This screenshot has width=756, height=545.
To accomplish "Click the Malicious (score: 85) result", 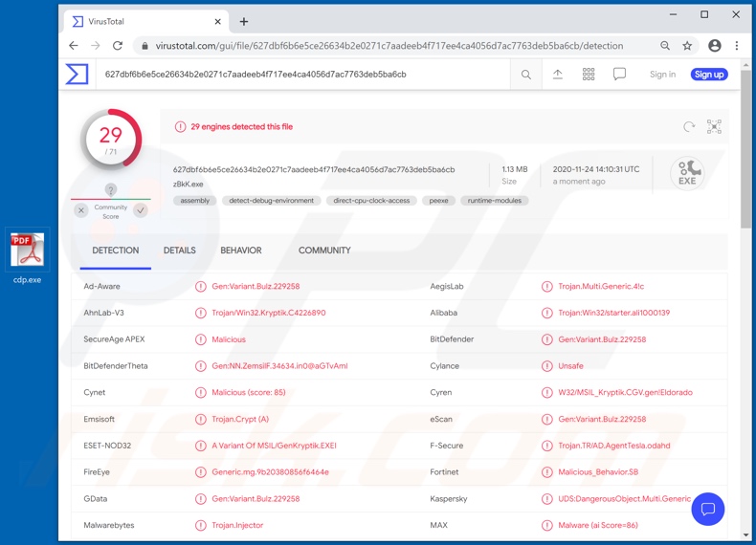I will click(x=249, y=392).
